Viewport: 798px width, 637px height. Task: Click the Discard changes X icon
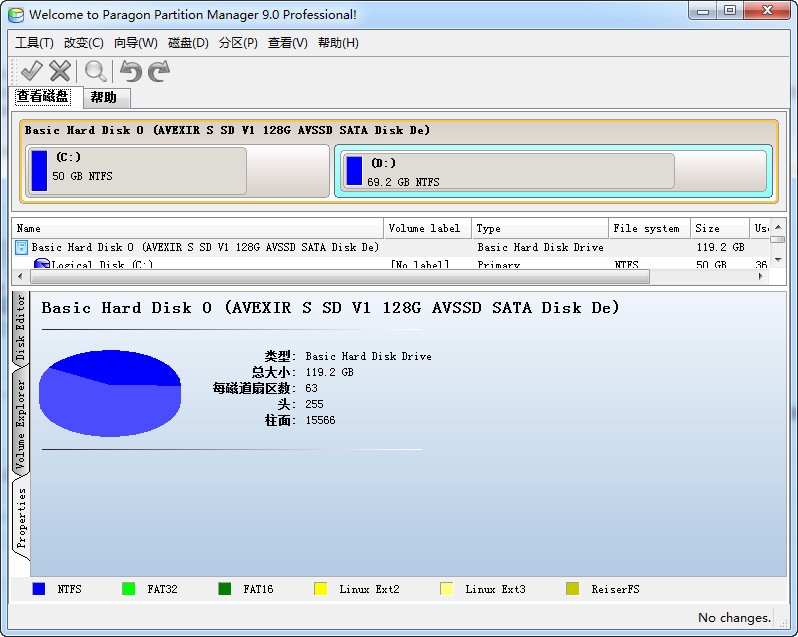60,71
